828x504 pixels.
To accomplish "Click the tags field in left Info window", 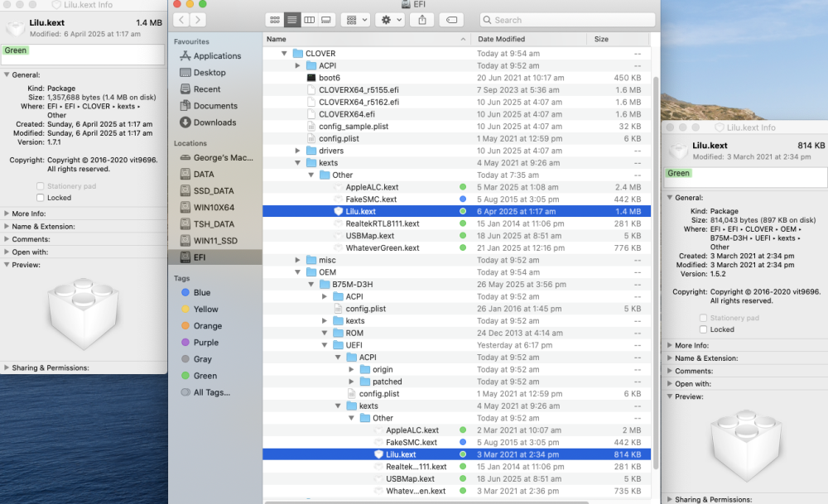I will 84,55.
